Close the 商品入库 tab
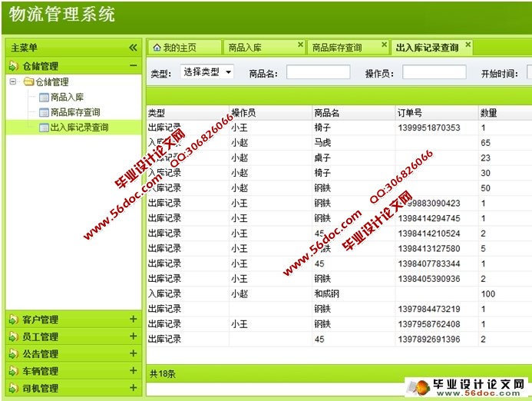The height and width of the screenshot is (401, 532). click(300, 45)
